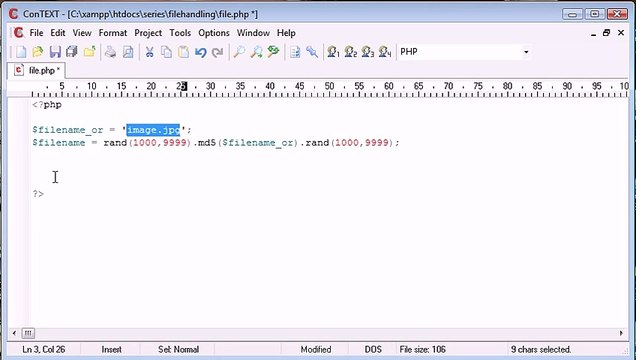The image size is (636, 360).
Task: Select the file.php tab
Action: (37, 71)
